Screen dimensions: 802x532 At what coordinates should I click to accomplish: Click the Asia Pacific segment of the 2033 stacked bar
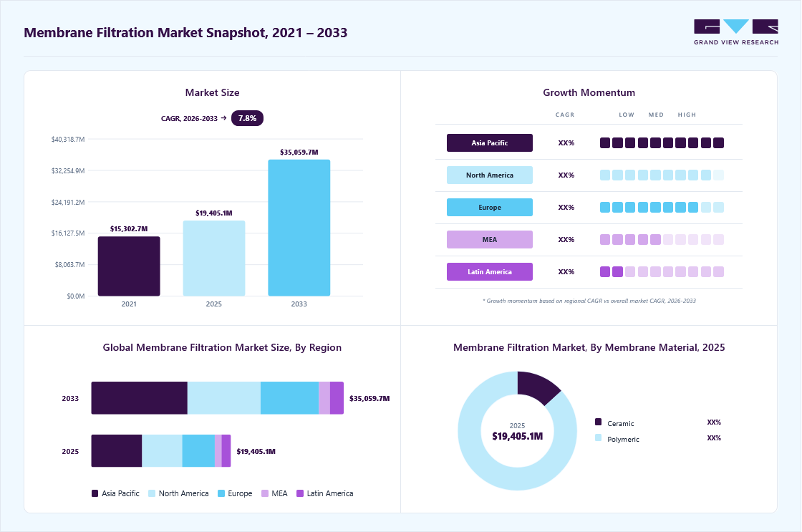pyautogui.click(x=139, y=398)
